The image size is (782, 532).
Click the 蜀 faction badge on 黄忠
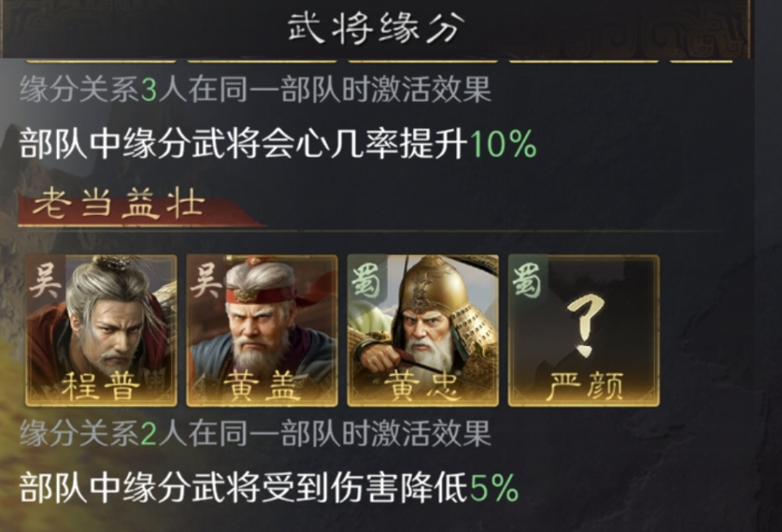[x=367, y=281]
